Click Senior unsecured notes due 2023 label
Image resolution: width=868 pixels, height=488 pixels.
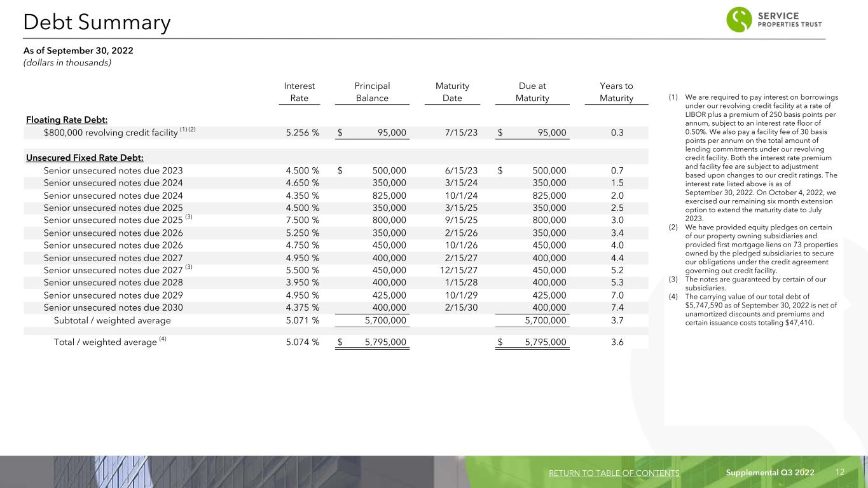113,170
